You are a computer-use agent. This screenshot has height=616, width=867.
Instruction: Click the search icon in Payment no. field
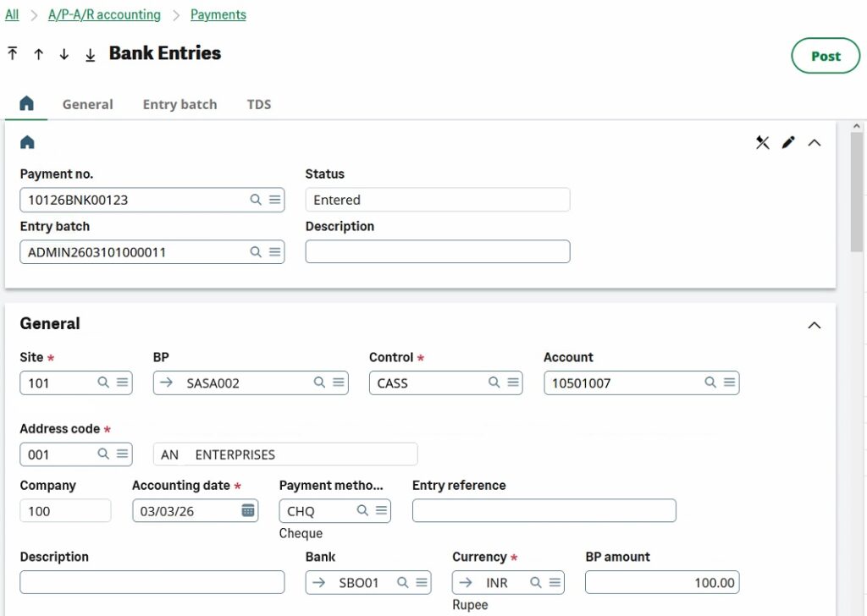pos(256,200)
